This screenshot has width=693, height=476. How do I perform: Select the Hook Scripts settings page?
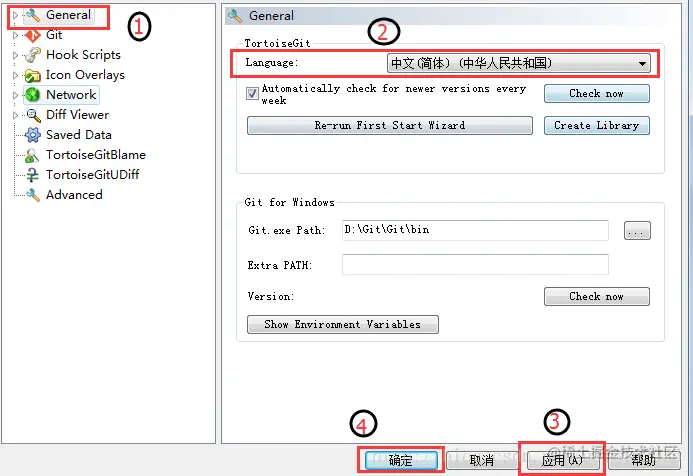[x=83, y=55]
